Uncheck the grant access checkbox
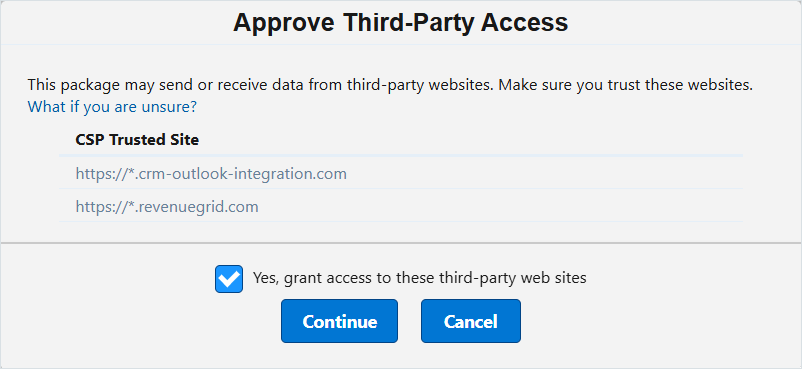Screen dimensions: 802x369 coord(229,279)
